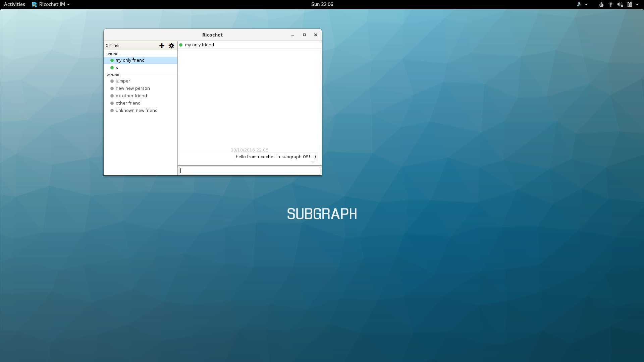Select offline contact 'new new person'

tap(141, 88)
